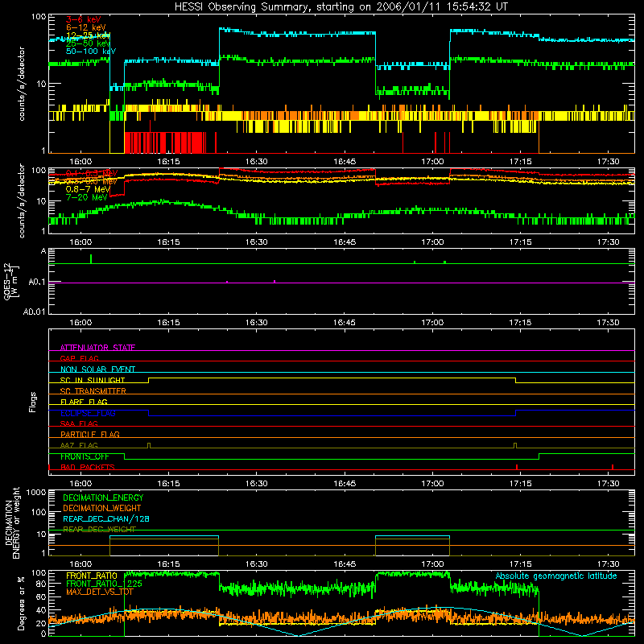Select the 6-12 keV legend label
Screen dimensions: 644x644
tap(86, 27)
